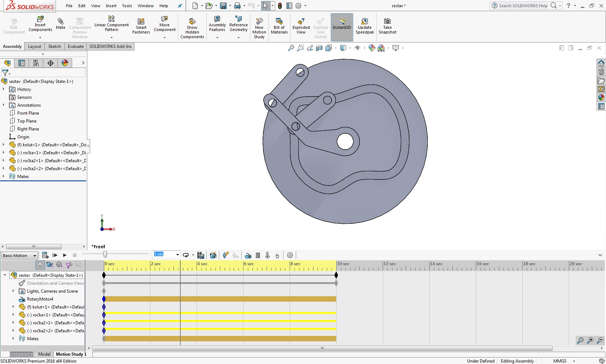Screen dimensions: 606x364
Task: Click the Take Snapshot icon
Action: click(387, 26)
